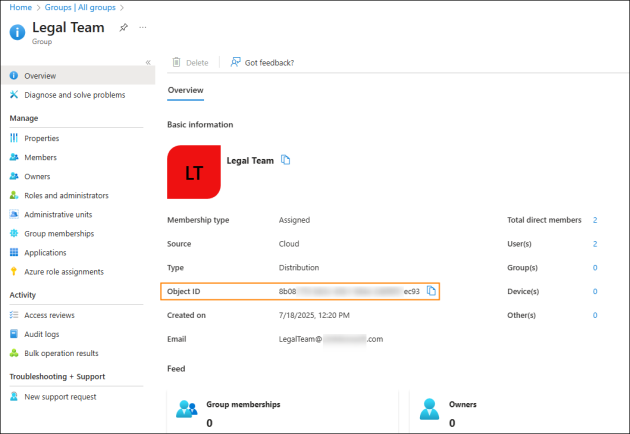Click the Roles and administrators icon
Image resolution: width=630 pixels, height=434 pixels.
click(x=14, y=195)
